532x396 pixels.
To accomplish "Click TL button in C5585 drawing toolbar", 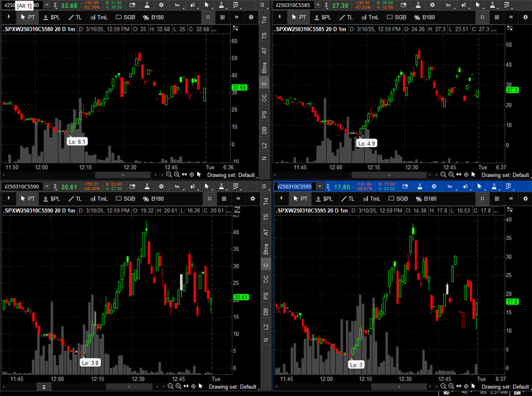I will click(346, 17).
